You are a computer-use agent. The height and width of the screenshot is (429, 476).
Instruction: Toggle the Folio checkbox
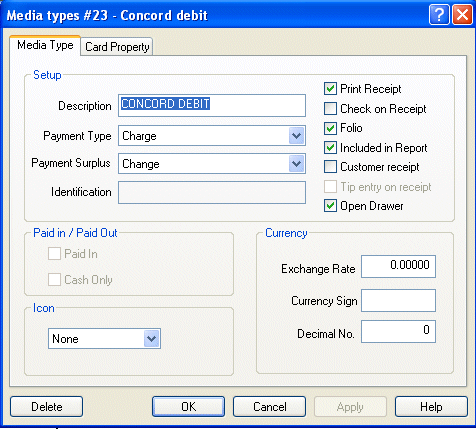click(330, 128)
